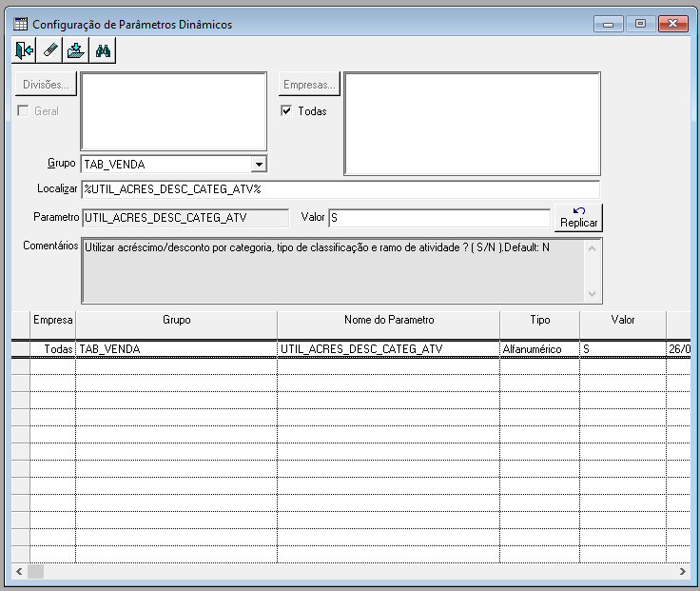The image size is (700, 591).
Task: Select the TAB_VENDA cell in grid
Action: [x=176, y=349]
